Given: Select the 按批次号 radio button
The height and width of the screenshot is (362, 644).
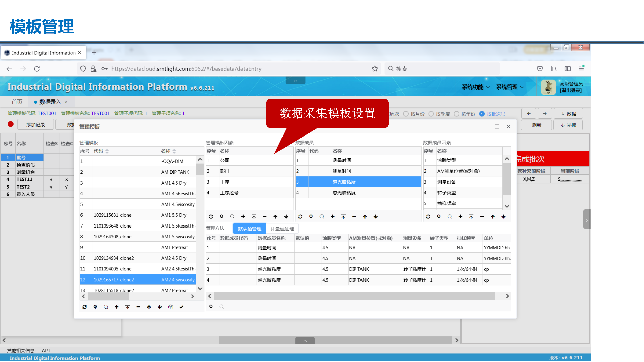Looking at the screenshot, I should coord(482,114).
